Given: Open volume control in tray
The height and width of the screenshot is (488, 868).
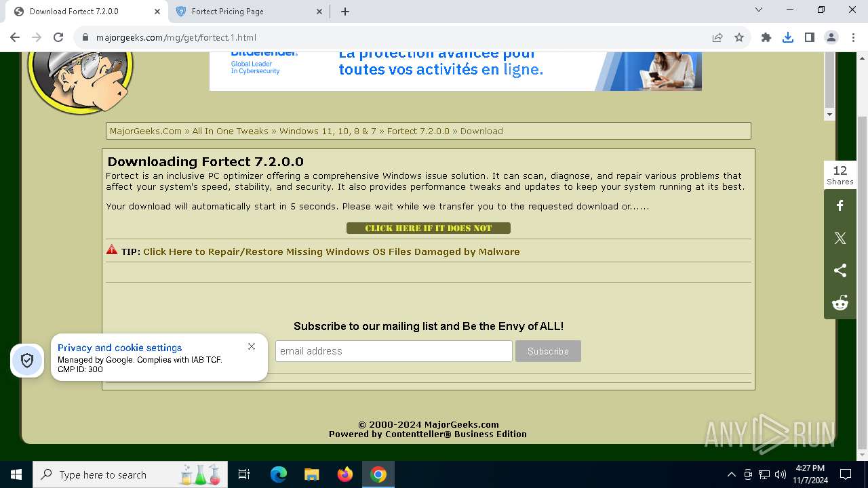Looking at the screenshot, I should pyautogui.click(x=781, y=474).
